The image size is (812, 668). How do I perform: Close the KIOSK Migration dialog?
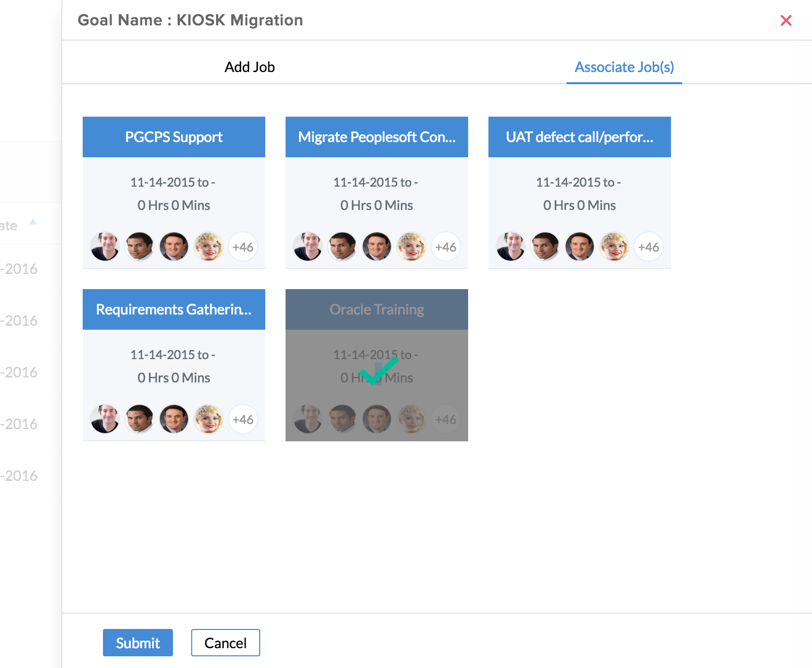(x=786, y=20)
